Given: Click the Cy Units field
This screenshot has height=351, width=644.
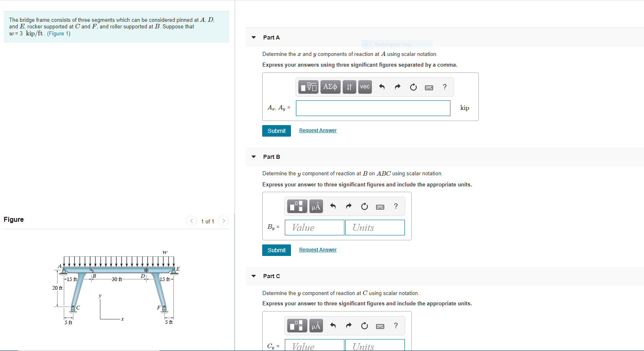Looking at the screenshot, I should tap(375, 345).
